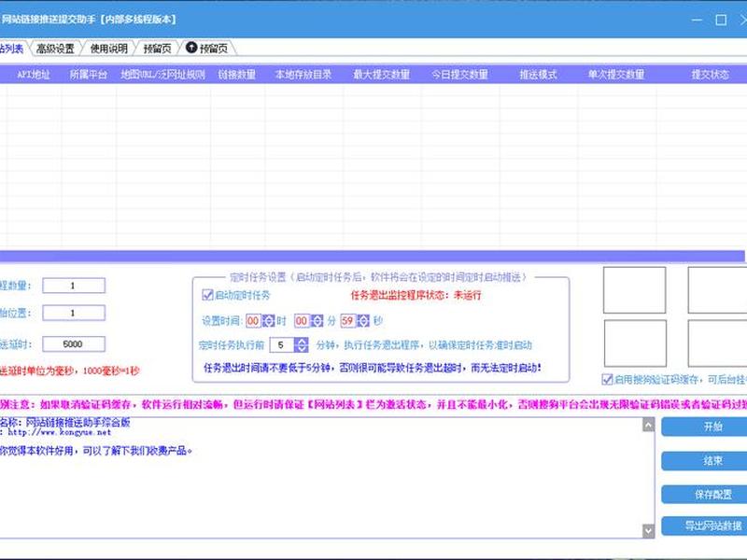Click the top-right captcha image box

[x=717, y=290]
